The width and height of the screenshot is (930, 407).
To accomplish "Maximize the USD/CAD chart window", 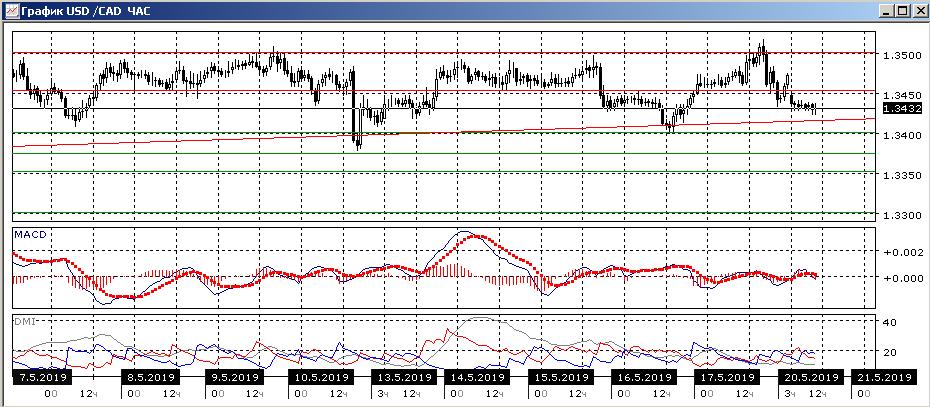I will pos(903,10).
